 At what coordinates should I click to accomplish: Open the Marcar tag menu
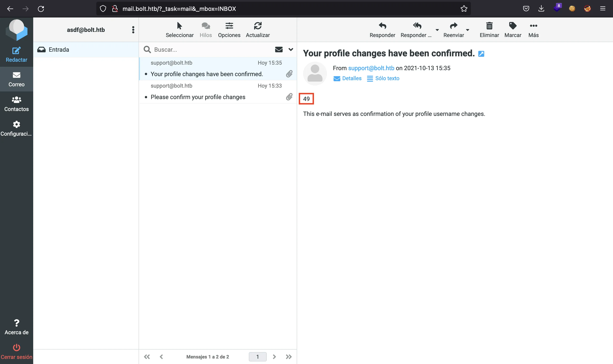(513, 30)
